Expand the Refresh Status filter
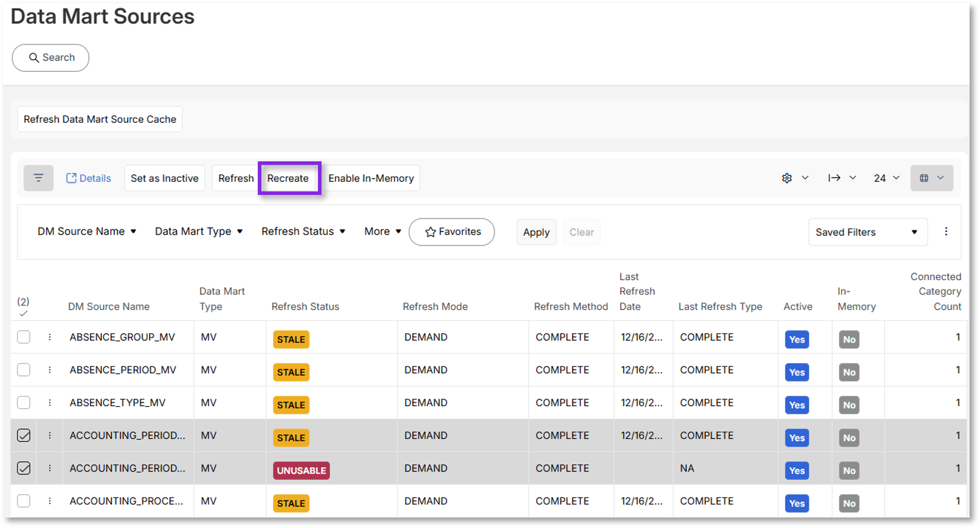The width and height of the screenshot is (980, 528). tap(303, 231)
